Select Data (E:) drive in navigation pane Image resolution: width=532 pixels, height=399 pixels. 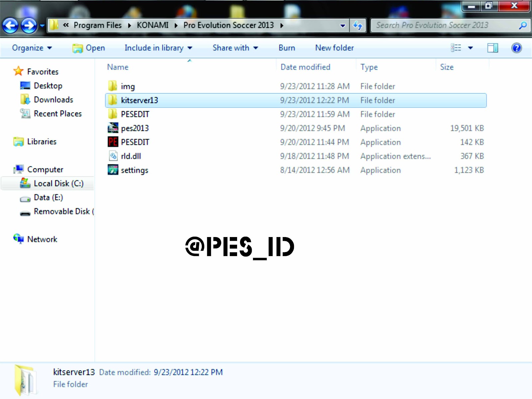[48, 198]
